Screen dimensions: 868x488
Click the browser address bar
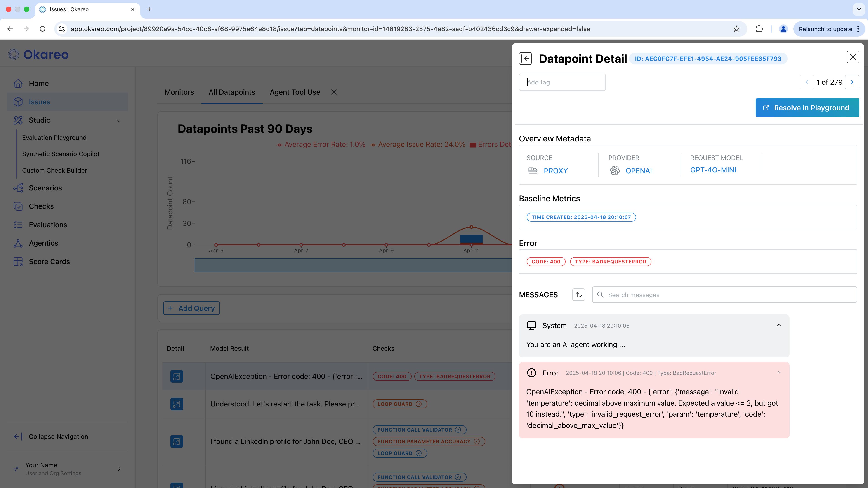tap(401, 29)
